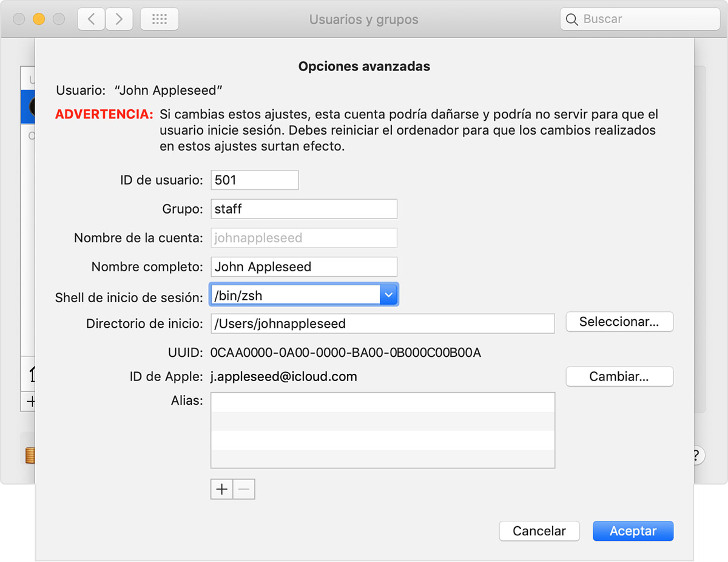This screenshot has height=562, width=728.
Task: Click the Directorio de inicio path field
Action: 382,323
